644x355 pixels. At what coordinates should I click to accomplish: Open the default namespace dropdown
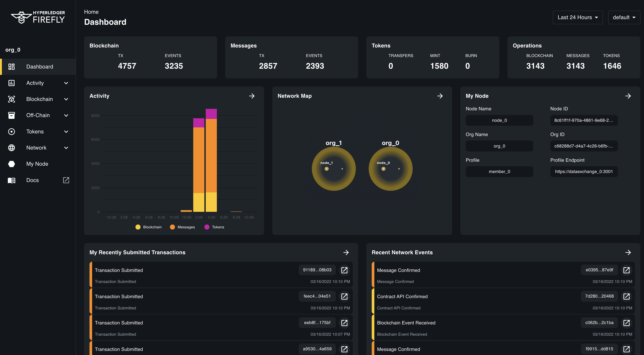(624, 17)
